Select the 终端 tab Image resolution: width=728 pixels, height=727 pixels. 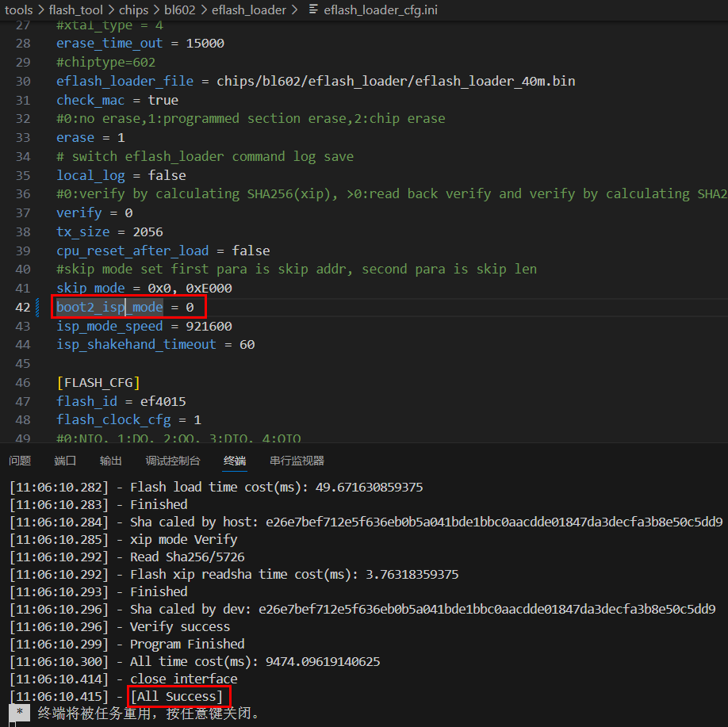pos(235,461)
